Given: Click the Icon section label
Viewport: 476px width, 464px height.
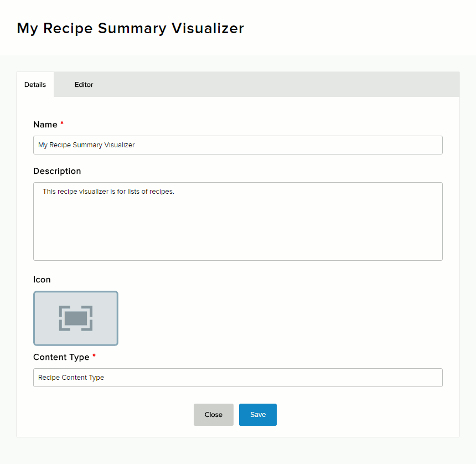Looking at the screenshot, I should coord(42,280).
